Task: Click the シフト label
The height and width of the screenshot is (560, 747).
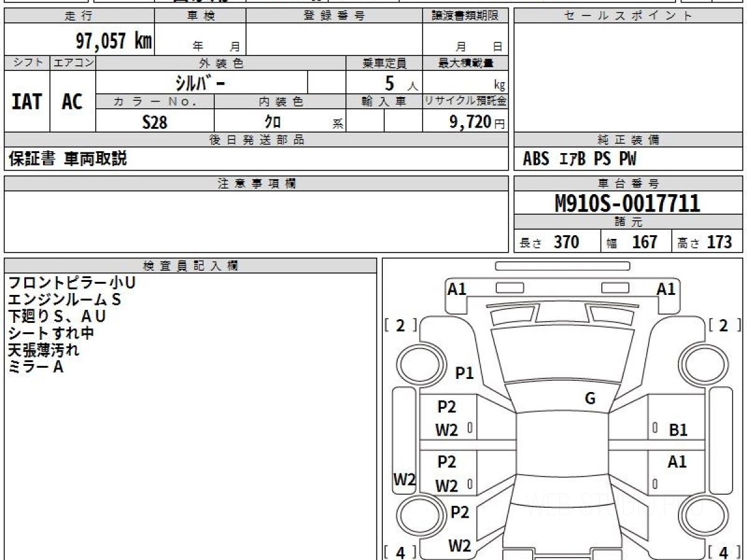Action: 27,63
